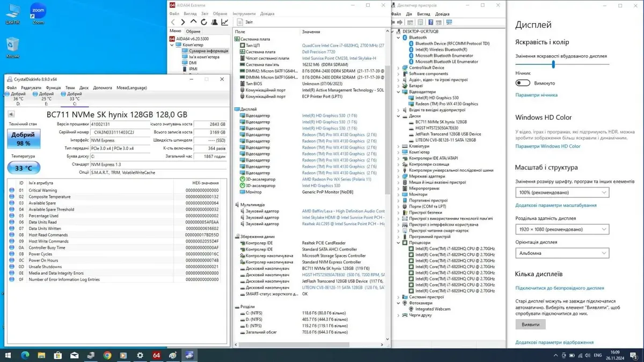
Task: Open the 1920 × 1080 resolution dropdown
Action: 562,230
